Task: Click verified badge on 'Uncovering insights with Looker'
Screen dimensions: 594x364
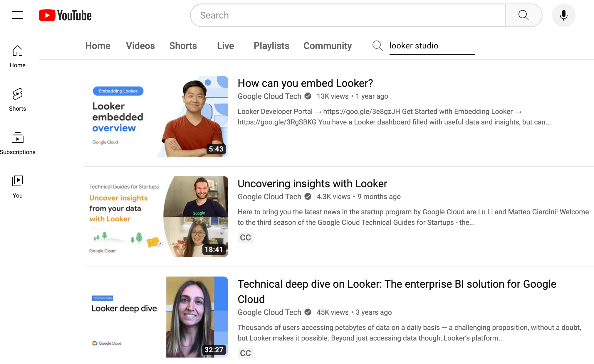Action: coord(308,196)
